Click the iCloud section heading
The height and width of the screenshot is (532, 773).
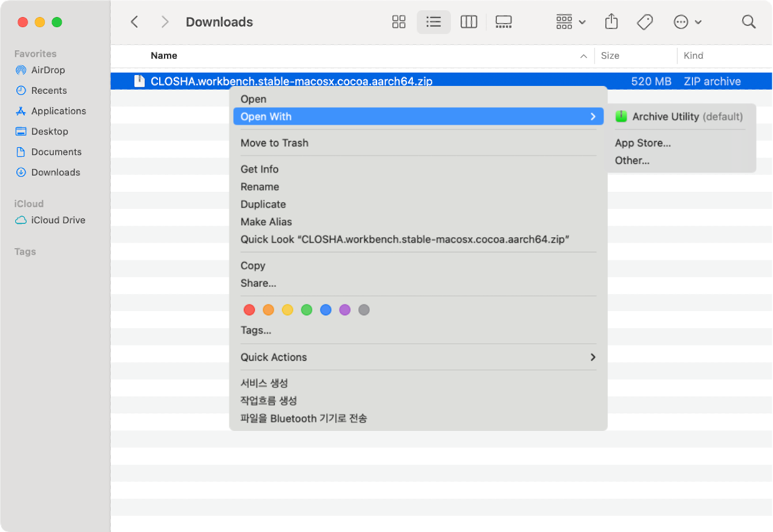(x=29, y=204)
